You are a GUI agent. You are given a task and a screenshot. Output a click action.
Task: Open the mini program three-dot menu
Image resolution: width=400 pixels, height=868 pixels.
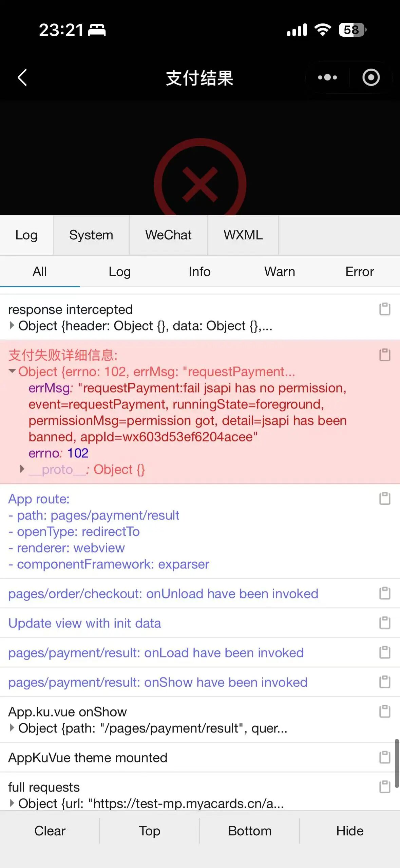pyautogui.click(x=327, y=78)
